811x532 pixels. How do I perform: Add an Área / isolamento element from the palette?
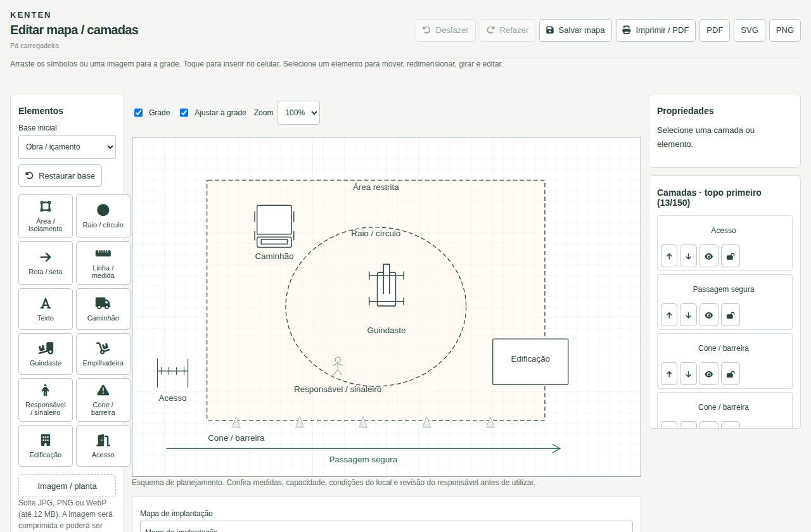pos(46,216)
